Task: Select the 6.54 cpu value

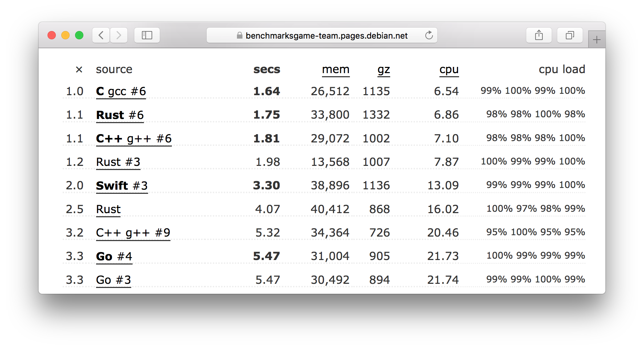Action: point(446,91)
